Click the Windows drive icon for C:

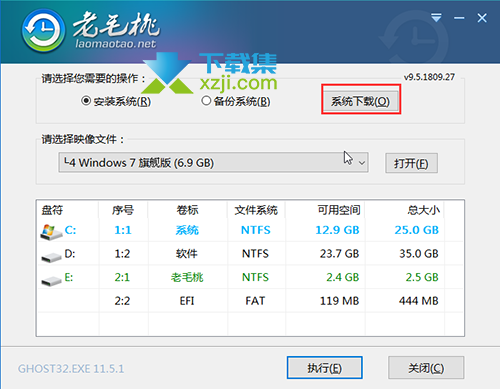[51, 232]
